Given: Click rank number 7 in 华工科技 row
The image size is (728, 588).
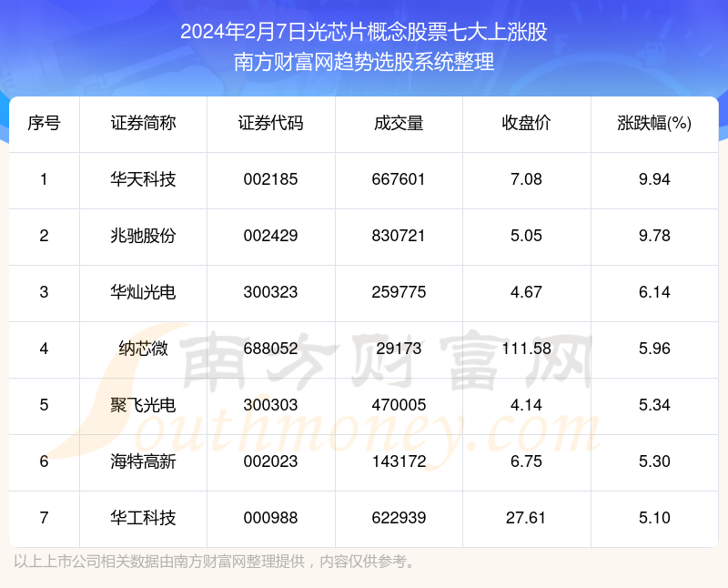Looking at the screenshot, I should 44,518.
